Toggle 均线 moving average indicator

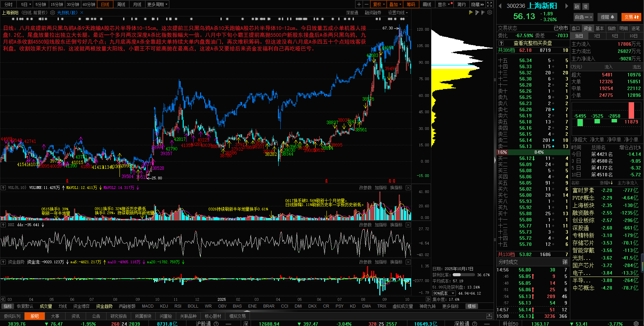[x=63, y=306]
